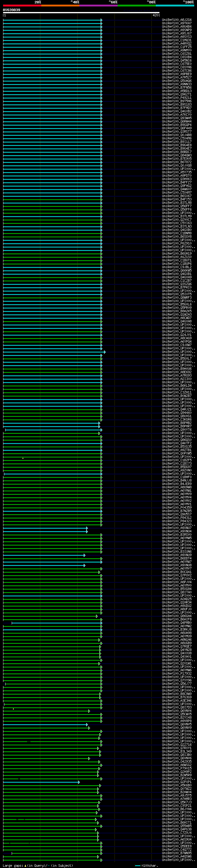The width and height of the screenshot is (197, 868).
Task: Select hit label UniRef100_A8J2G4
Action: click(x=177, y=20)
